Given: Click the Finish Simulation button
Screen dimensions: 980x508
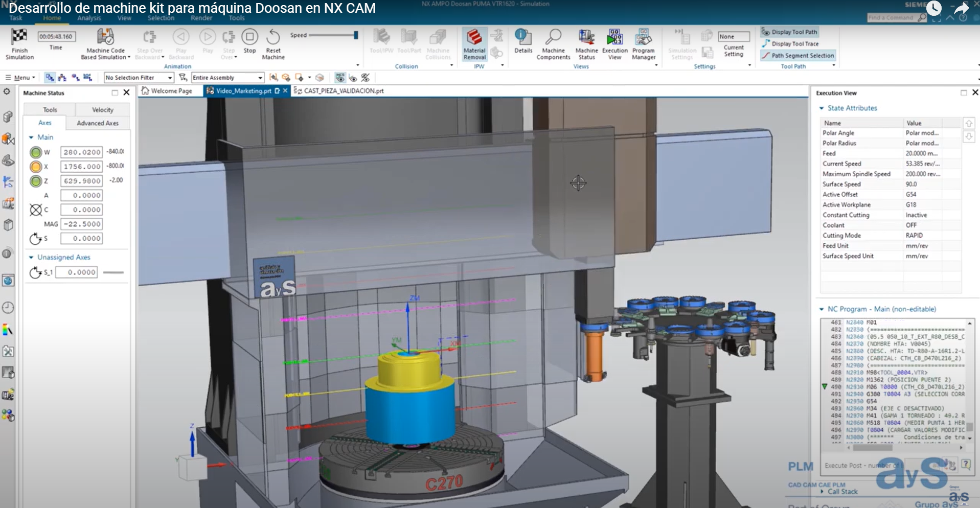Looking at the screenshot, I should tap(19, 43).
